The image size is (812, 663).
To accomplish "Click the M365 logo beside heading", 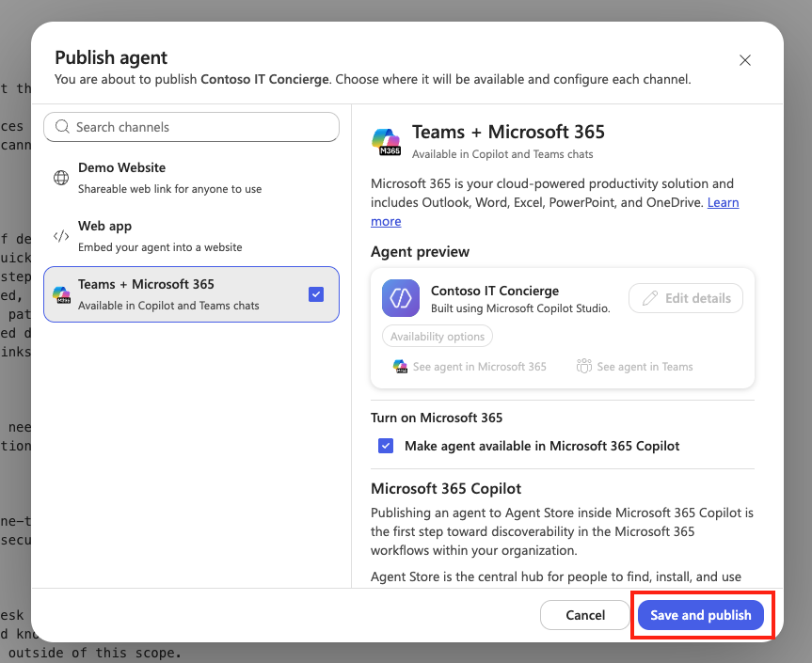I will [387, 142].
